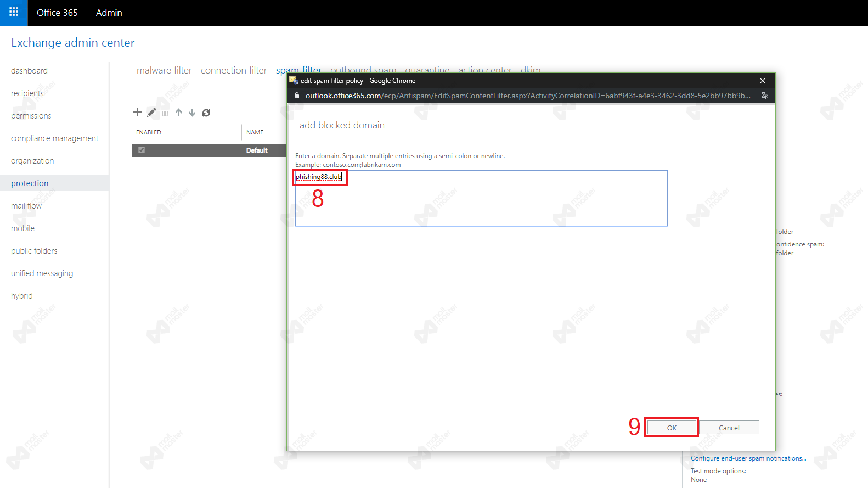
Task: Open the Office 365 app launcher grid
Action: [14, 12]
